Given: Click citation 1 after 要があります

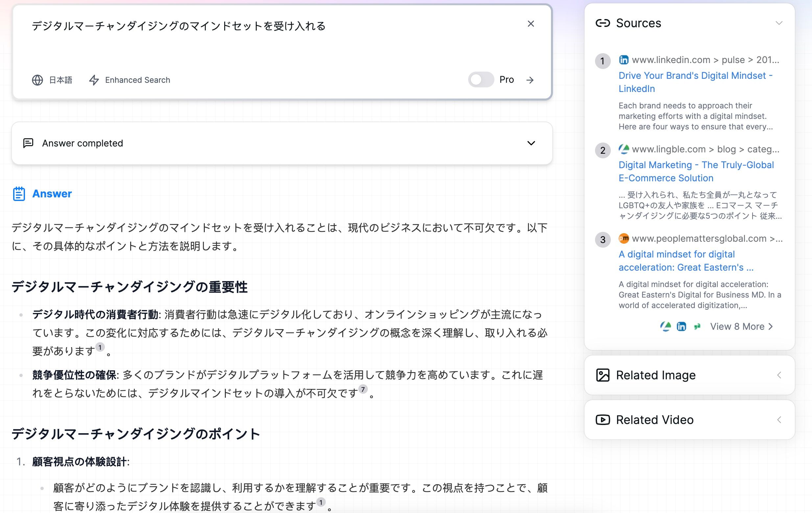Looking at the screenshot, I should (x=100, y=347).
